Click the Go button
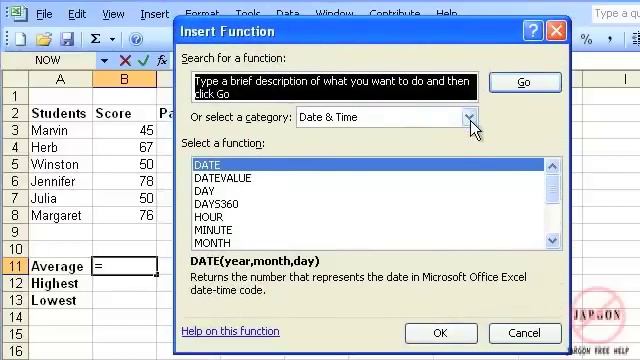Image resolution: width=640 pixels, height=360 pixels. pyautogui.click(x=525, y=82)
